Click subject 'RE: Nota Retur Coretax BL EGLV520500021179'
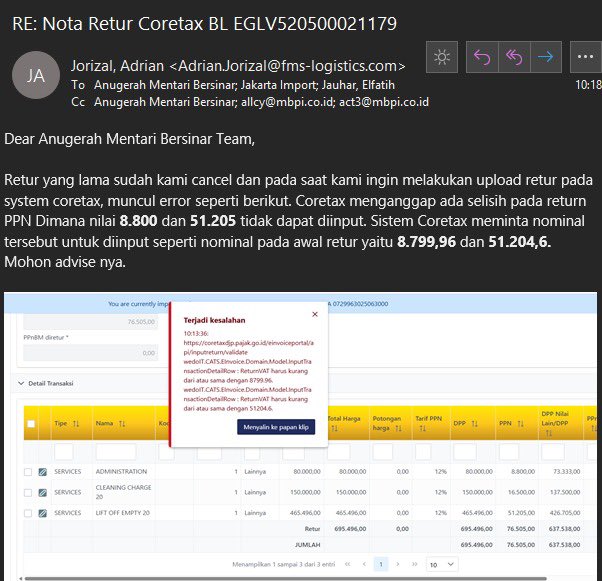Viewport: 602px width, 581px height. 205,24
